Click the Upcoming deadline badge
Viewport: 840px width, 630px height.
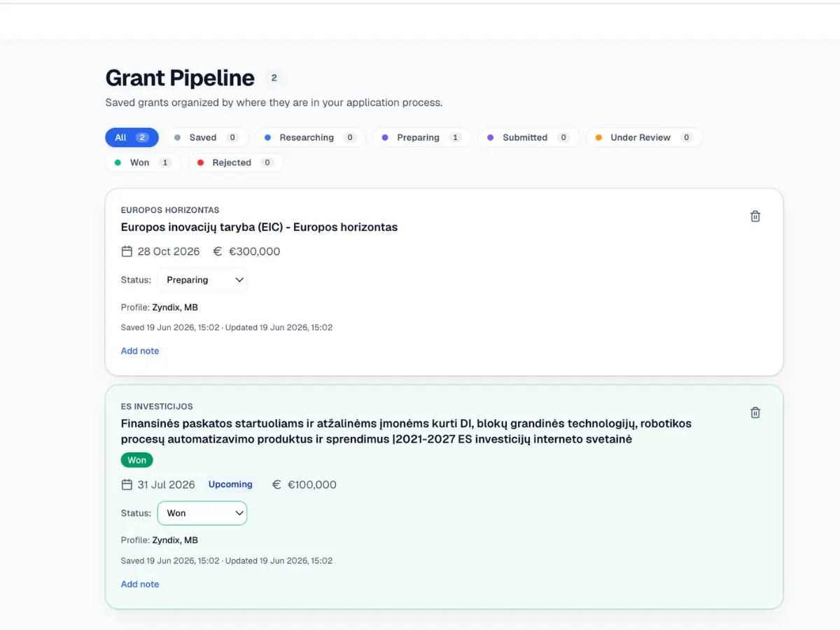tap(230, 484)
